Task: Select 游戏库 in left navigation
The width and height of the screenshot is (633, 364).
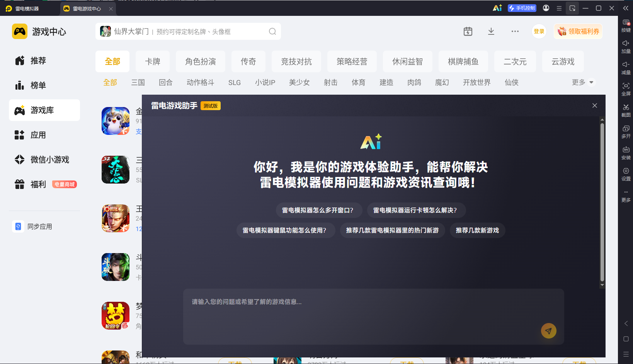Action: (44, 110)
